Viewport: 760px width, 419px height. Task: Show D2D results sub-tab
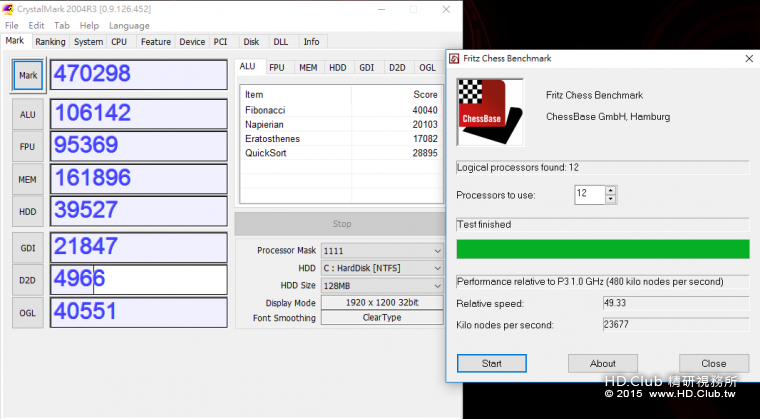[x=397, y=68]
